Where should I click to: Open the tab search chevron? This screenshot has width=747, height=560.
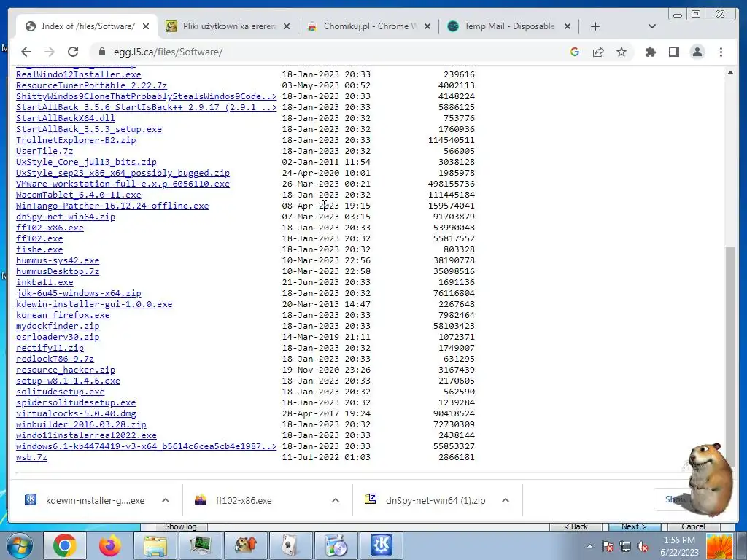tap(652, 26)
